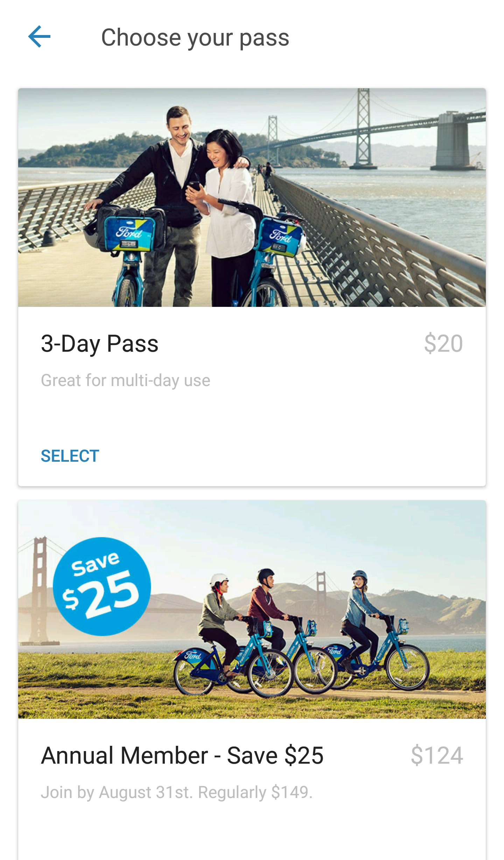Tap the Golden Gate Bridge tower in photo
504x860 pixels.
pyautogui.click(x=39, y=589)
